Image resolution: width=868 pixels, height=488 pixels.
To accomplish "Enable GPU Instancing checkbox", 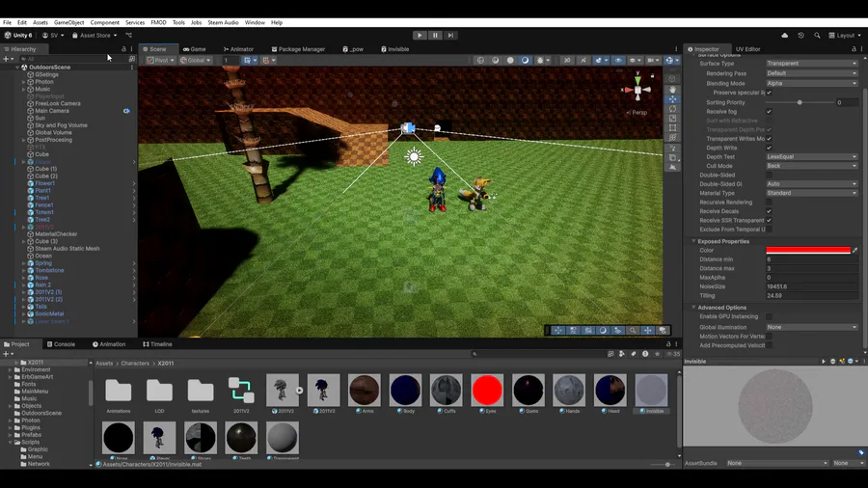I will click(769, 316).
